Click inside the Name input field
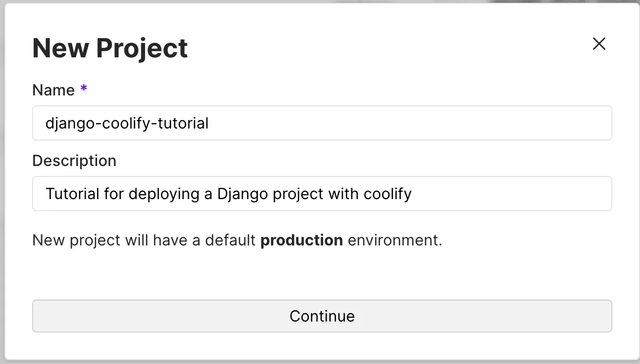640x364 pixels. click(322, 123)
